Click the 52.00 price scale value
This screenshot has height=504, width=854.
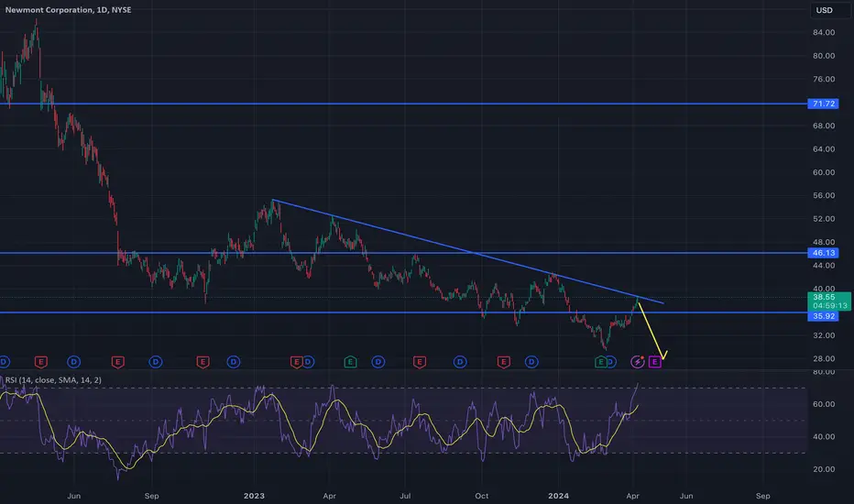coord(824,218)
